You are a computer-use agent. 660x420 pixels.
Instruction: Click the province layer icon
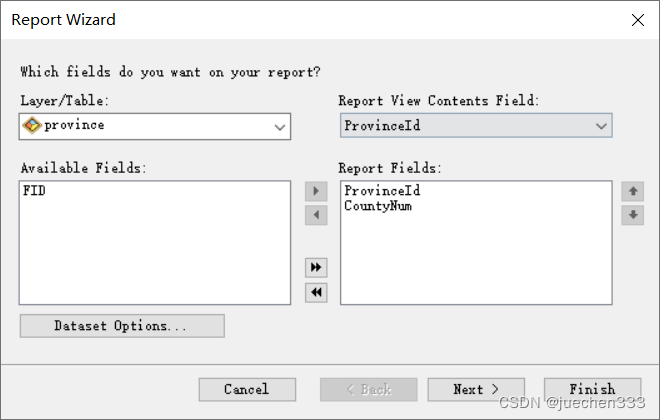pyautogui.click(x=31, y=126)
